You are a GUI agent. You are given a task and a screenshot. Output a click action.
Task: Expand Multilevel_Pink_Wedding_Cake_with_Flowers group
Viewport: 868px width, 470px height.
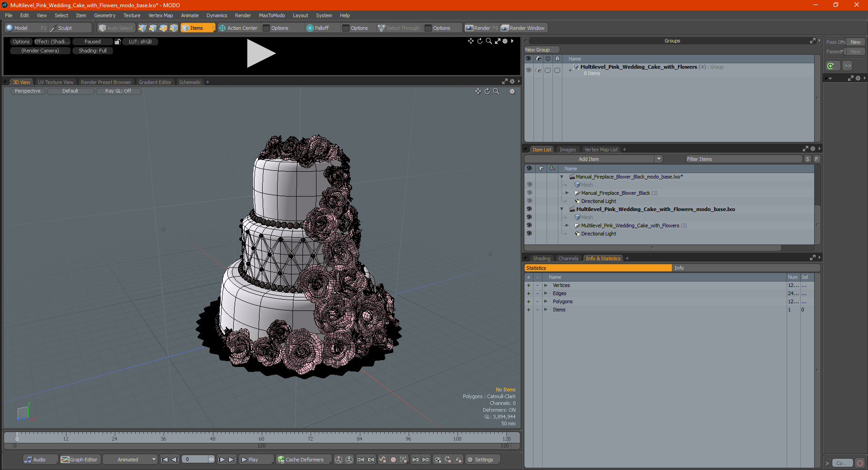click(570, 70)
